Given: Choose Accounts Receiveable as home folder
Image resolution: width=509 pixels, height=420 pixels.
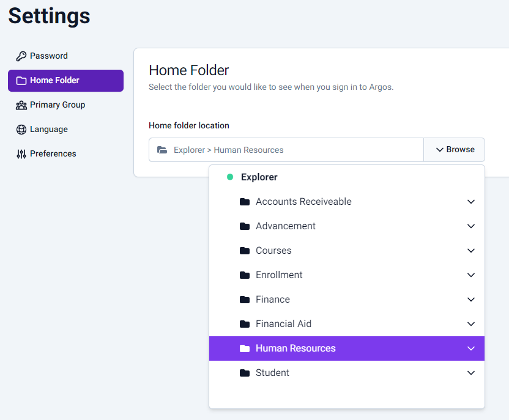Looking at the screenshot, I should [x=347, y=202].
